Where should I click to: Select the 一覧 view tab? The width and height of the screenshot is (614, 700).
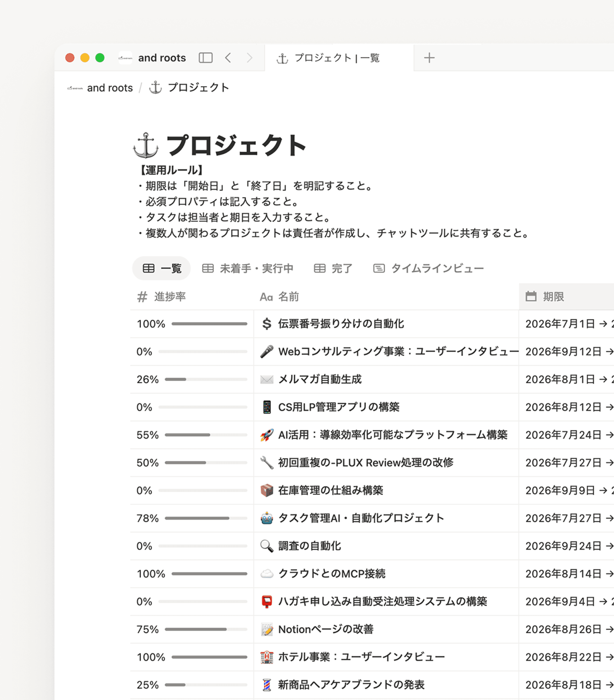pyautogui.click(x=161, y=268)
